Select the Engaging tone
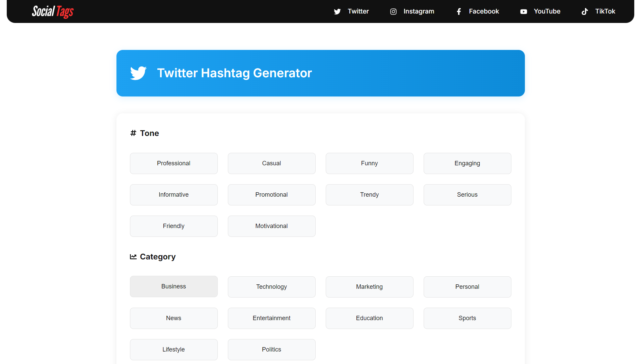This screenshot has height=364, width=640. (468, 164)
